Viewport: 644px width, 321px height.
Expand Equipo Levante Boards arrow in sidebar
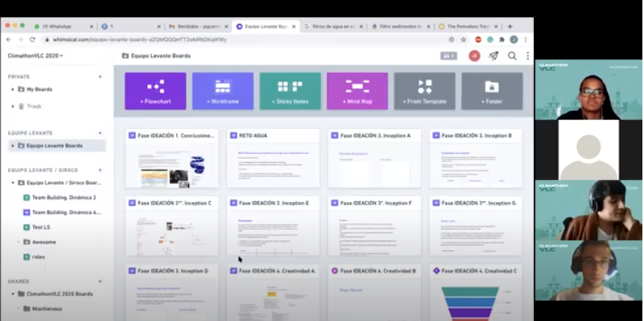click(x=13, y=146)
